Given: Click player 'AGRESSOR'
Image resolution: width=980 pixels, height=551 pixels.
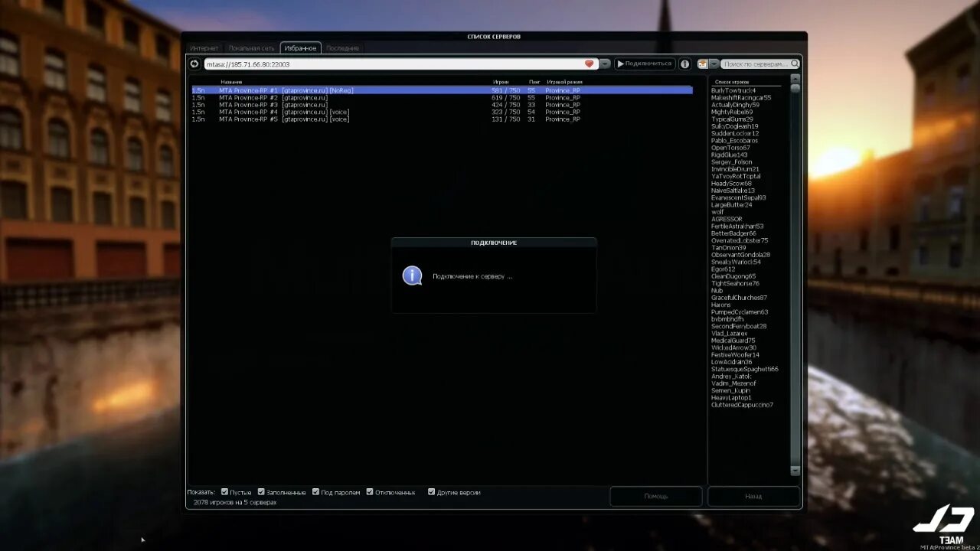Looking at the screenshot, I should click(726, 219).
